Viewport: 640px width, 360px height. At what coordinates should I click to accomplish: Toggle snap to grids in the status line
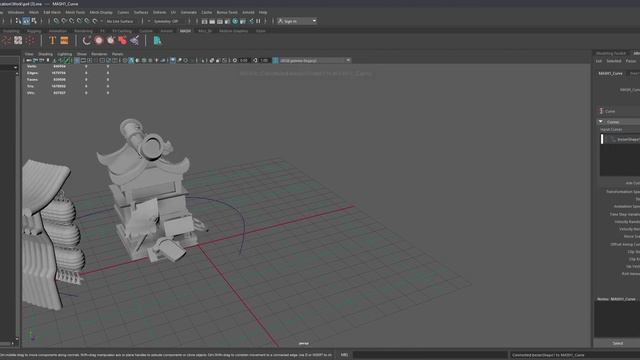coord(56,21)
